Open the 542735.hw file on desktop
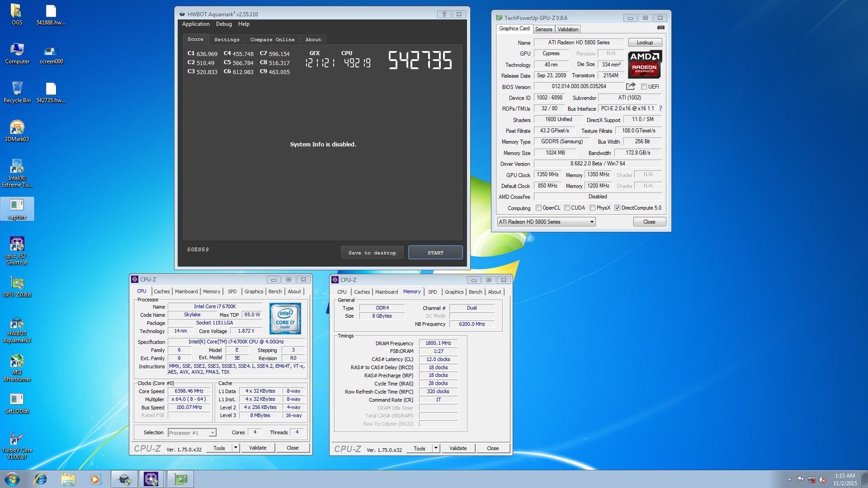The image size is (868, 488). click(x=51, y=92)
